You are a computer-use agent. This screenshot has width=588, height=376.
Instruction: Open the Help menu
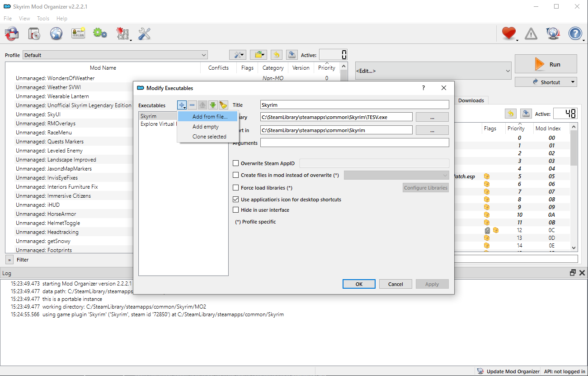tap(62, 19)
